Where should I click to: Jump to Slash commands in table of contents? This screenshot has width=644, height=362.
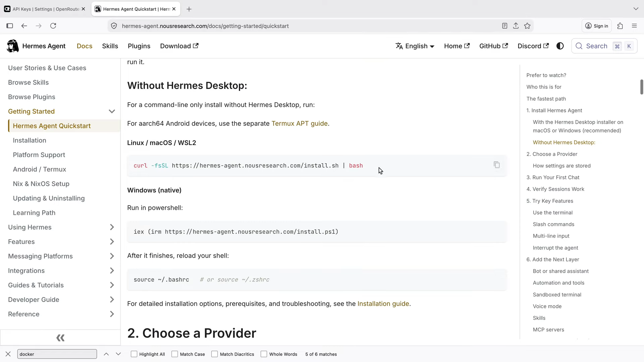553,224
